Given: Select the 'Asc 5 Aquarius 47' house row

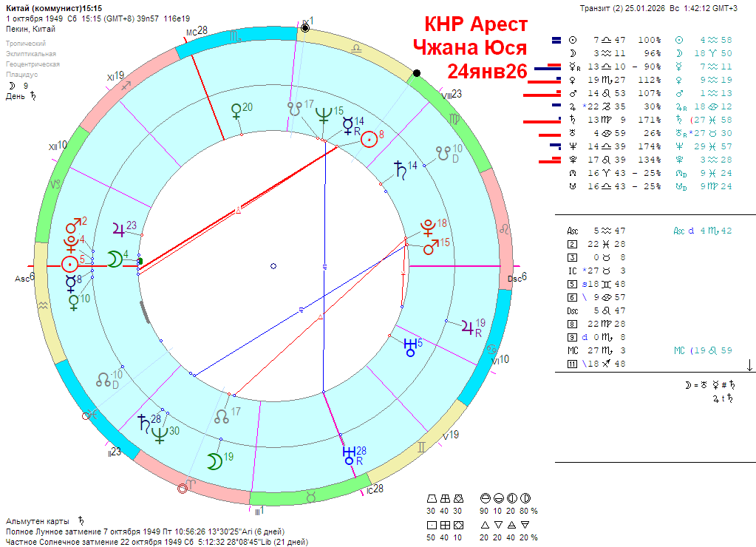Looking at the screenshot, I should [x=596, y=231].
